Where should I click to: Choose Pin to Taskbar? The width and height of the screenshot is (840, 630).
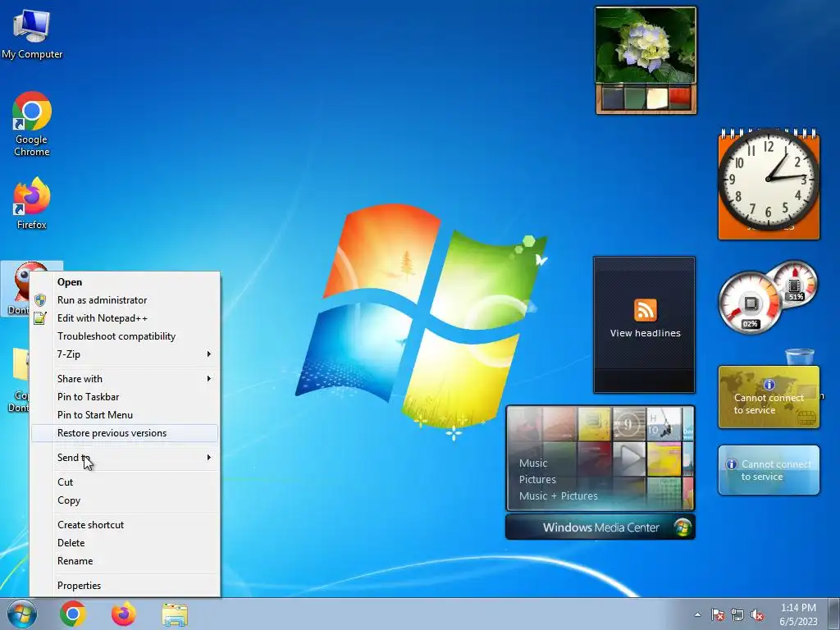[125, 397]
